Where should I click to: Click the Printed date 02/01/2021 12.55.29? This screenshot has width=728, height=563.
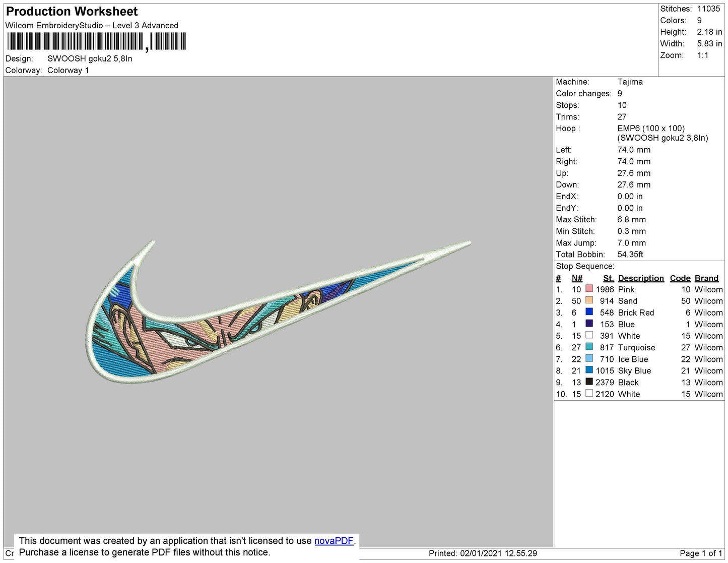pos(499,553)
